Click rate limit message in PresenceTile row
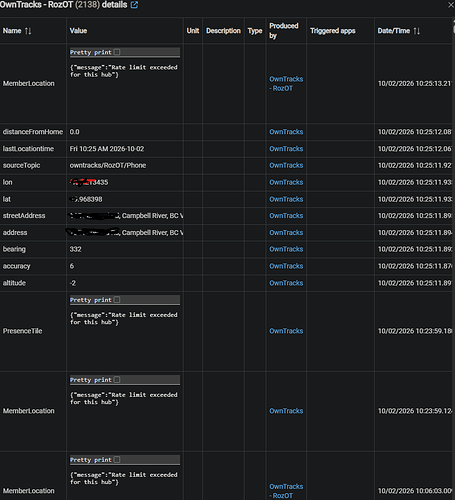This screenshot has width=455, height=500. (x=124, y=318)
